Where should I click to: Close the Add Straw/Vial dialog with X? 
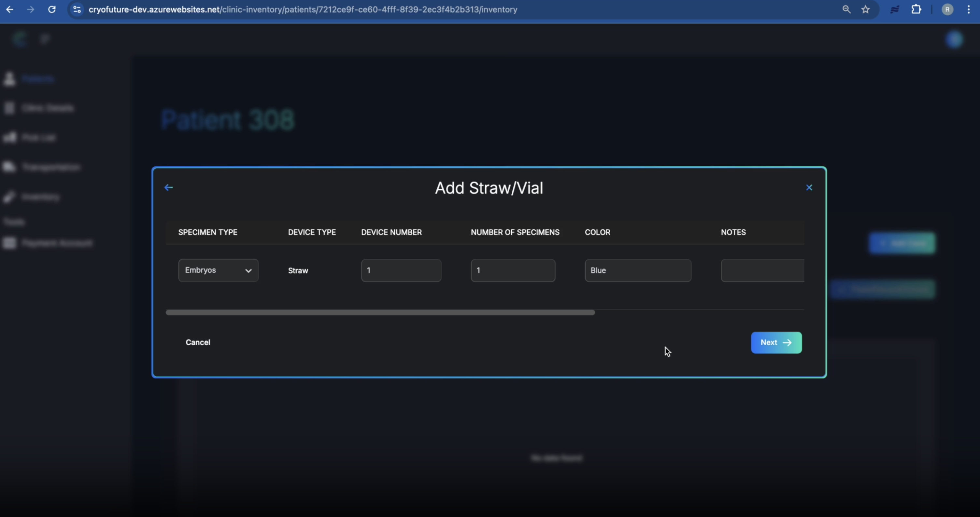pos(809,187)
